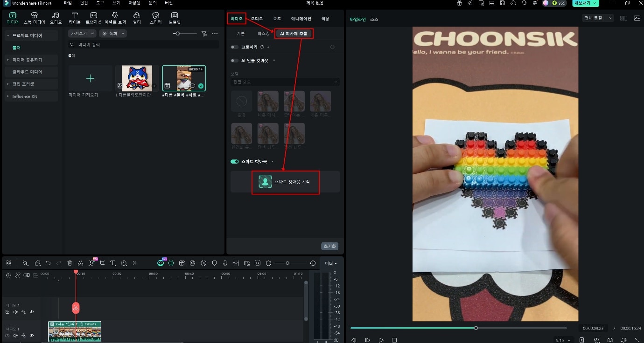
Task: Click the scissors split icon in timeline toolbar
Action: [81, 263]
